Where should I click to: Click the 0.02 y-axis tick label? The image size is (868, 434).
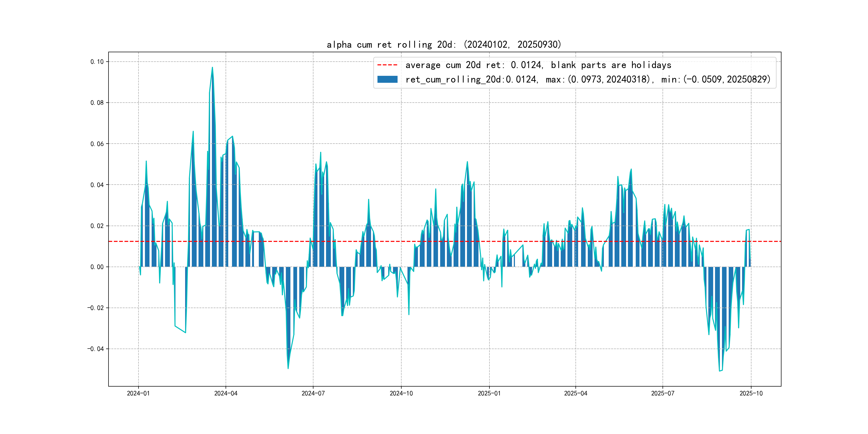tap(97, 226)
